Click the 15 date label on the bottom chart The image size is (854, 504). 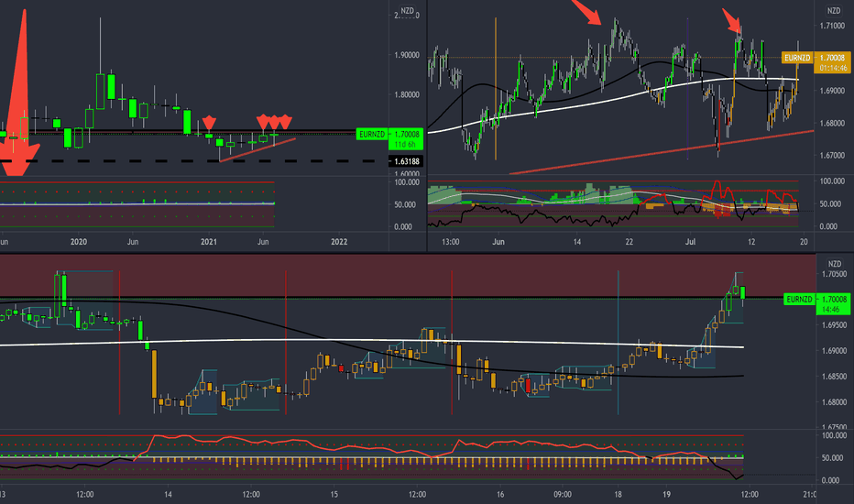pyautogui.click(x=334, y=495)
